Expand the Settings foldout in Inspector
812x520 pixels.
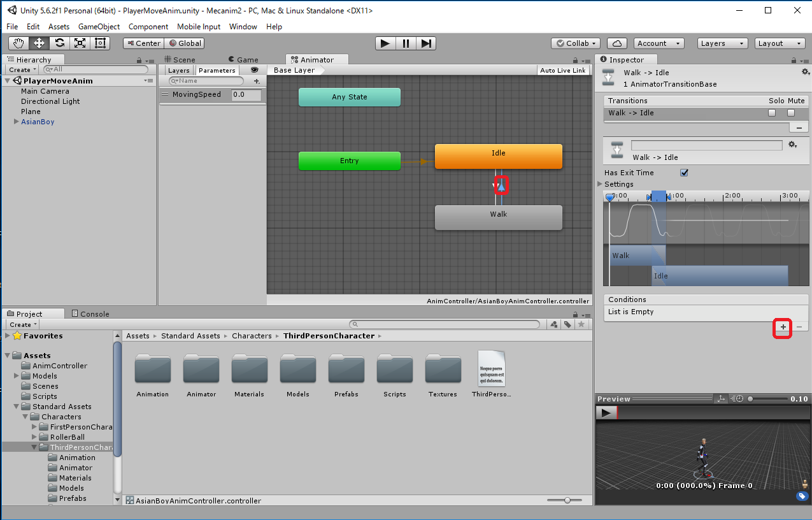600,184
